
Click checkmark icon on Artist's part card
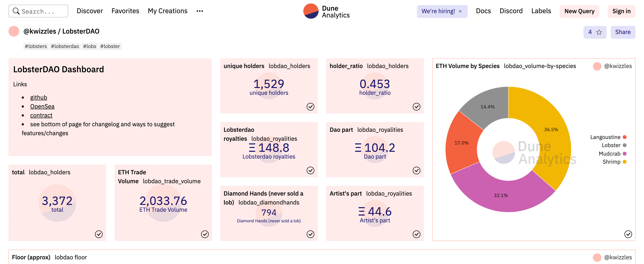(416, 234)
